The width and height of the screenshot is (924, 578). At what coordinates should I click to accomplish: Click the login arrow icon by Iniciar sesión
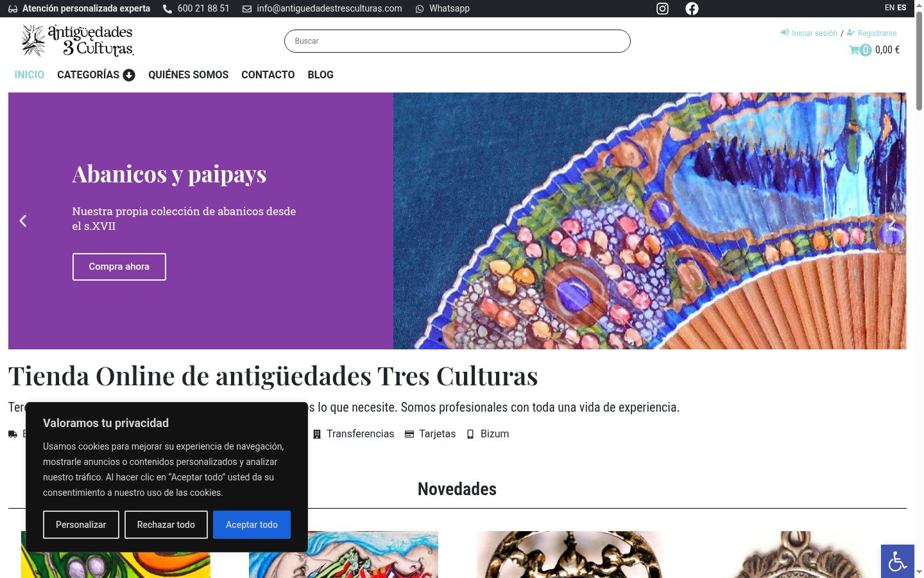[784, 33]
